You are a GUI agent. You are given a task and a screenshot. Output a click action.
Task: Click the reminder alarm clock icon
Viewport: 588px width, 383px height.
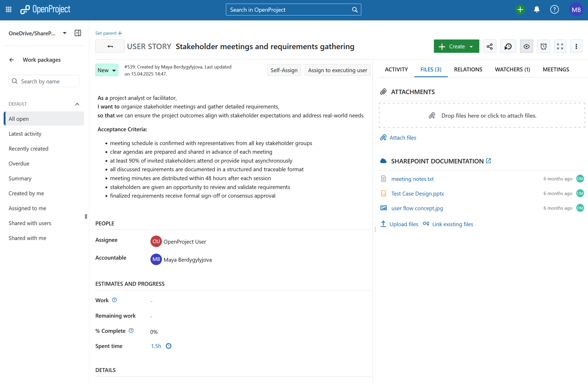543,47
